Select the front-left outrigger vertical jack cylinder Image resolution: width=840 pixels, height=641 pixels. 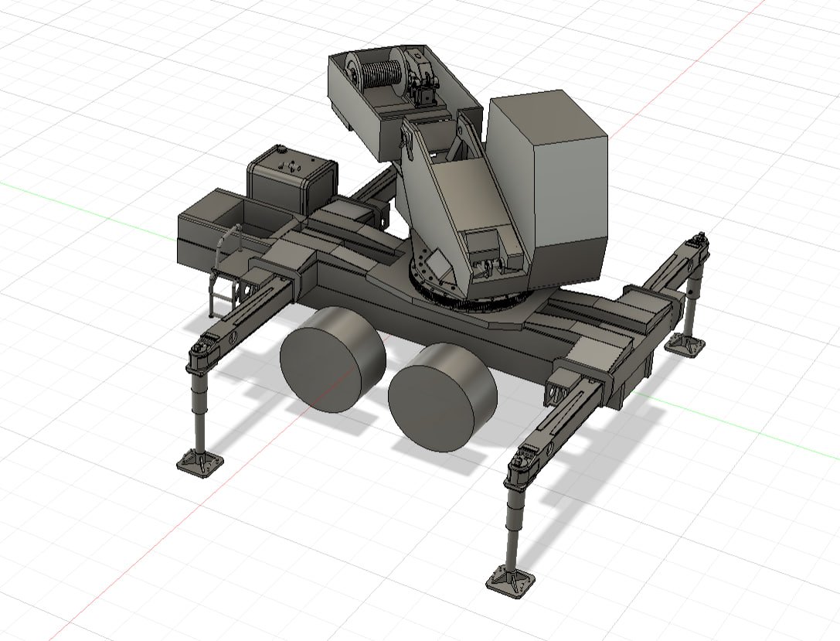click(199, 411)
